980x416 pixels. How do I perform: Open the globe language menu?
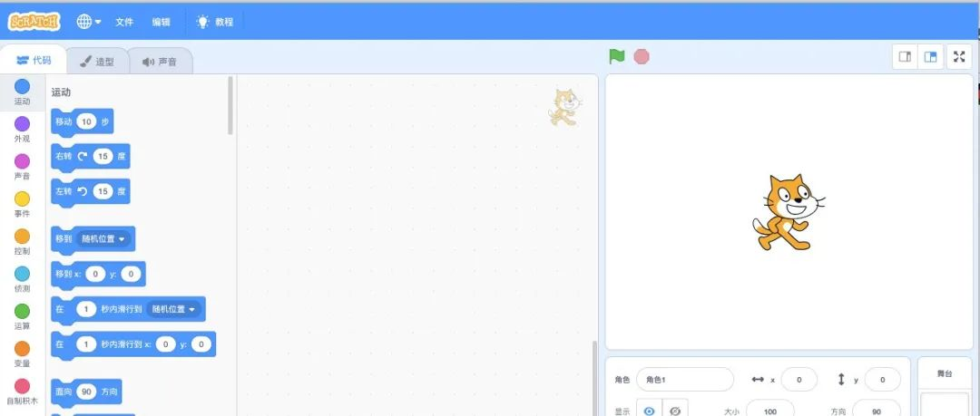click(89, 21)
